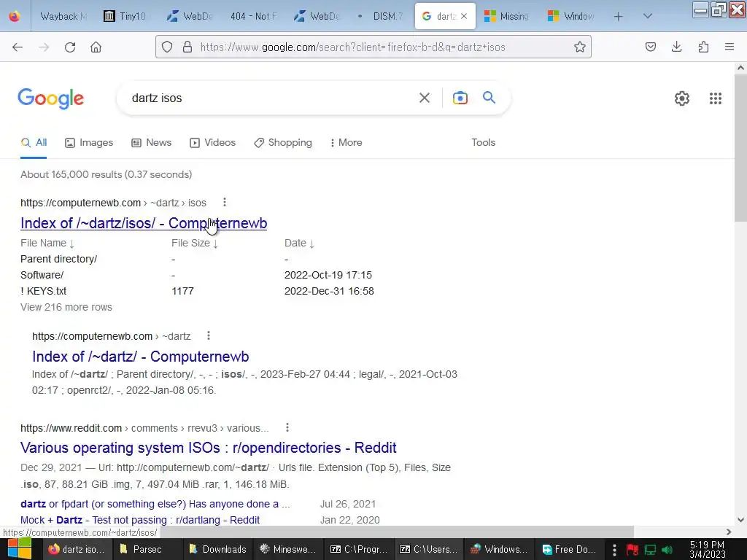This screenshot has height=560, width=747.
Task: Click in the Google search input
Action: [271, 98]
